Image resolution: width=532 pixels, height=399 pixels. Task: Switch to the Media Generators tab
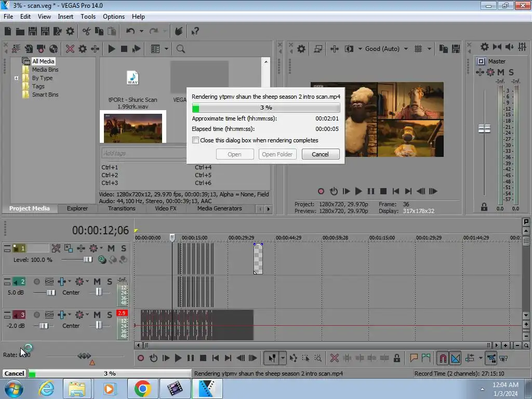[x=220, y=208]
